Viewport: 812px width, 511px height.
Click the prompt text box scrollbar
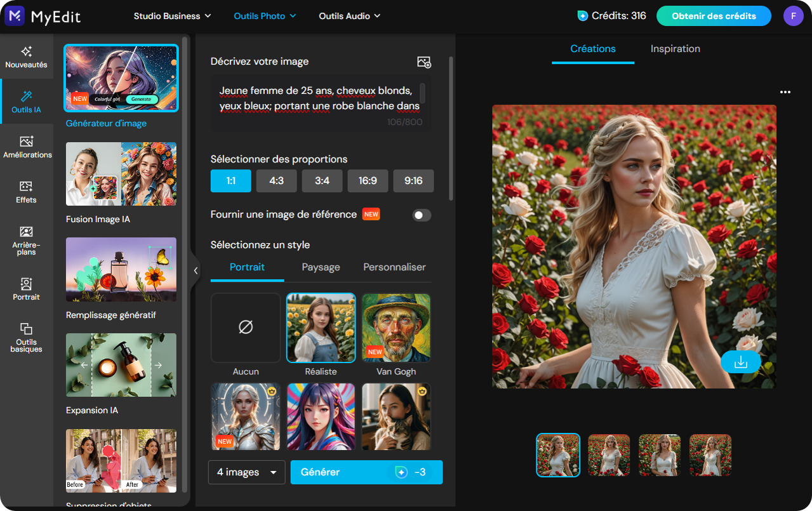423,94
